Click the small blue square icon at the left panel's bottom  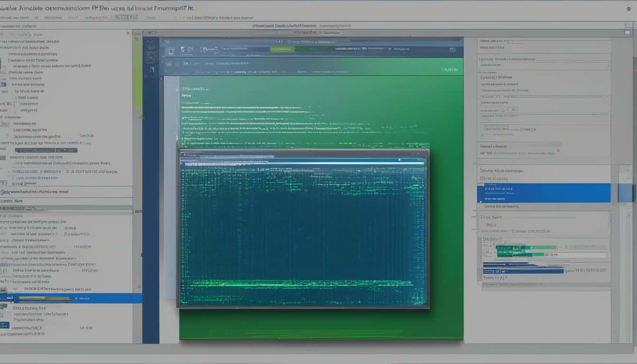(5, 325)
